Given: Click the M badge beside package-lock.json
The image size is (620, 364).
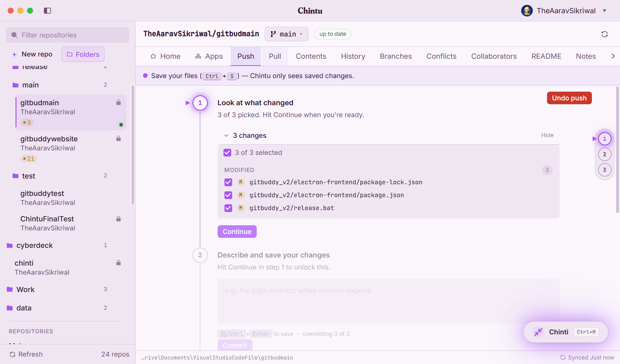Looking at the screenshot, I should pos(241,182).
